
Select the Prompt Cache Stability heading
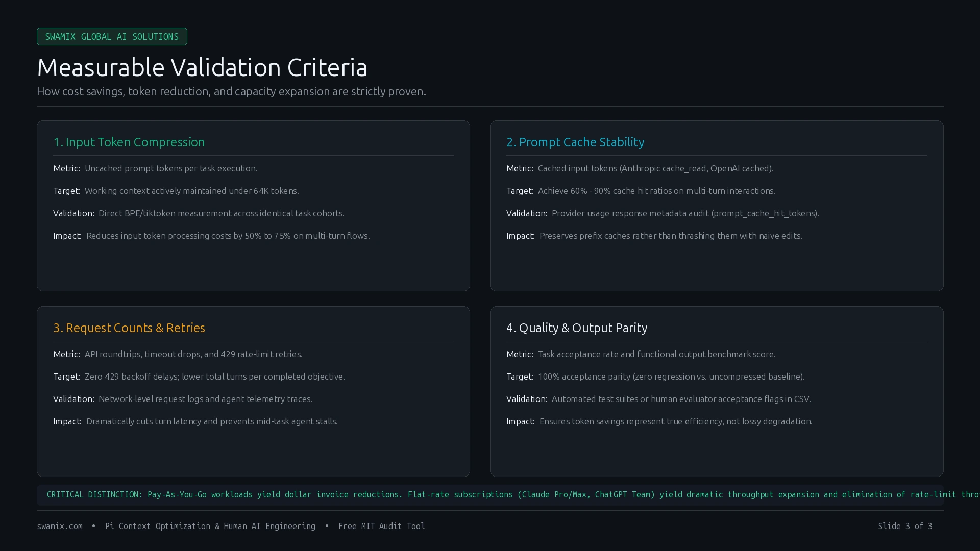(575, 142)
